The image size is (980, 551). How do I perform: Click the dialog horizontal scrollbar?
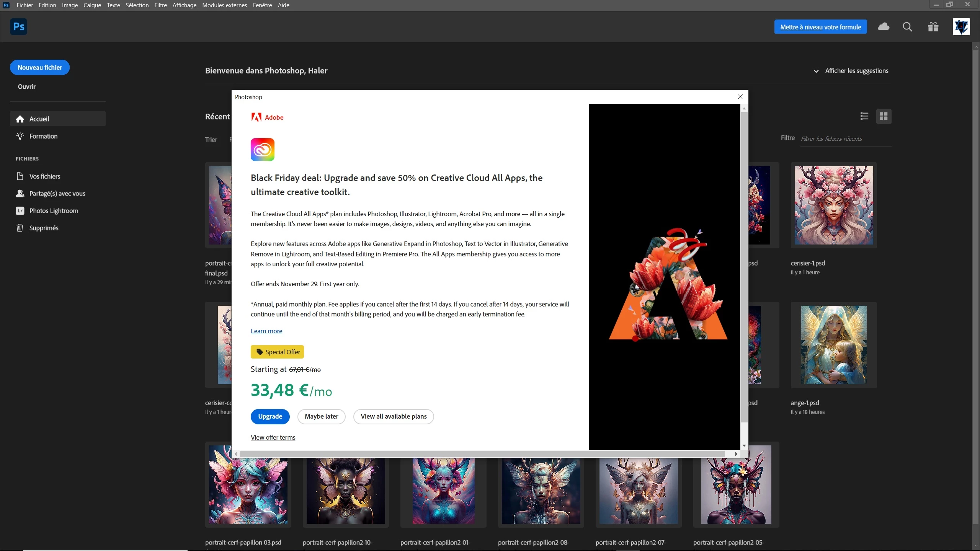point(482,454)
